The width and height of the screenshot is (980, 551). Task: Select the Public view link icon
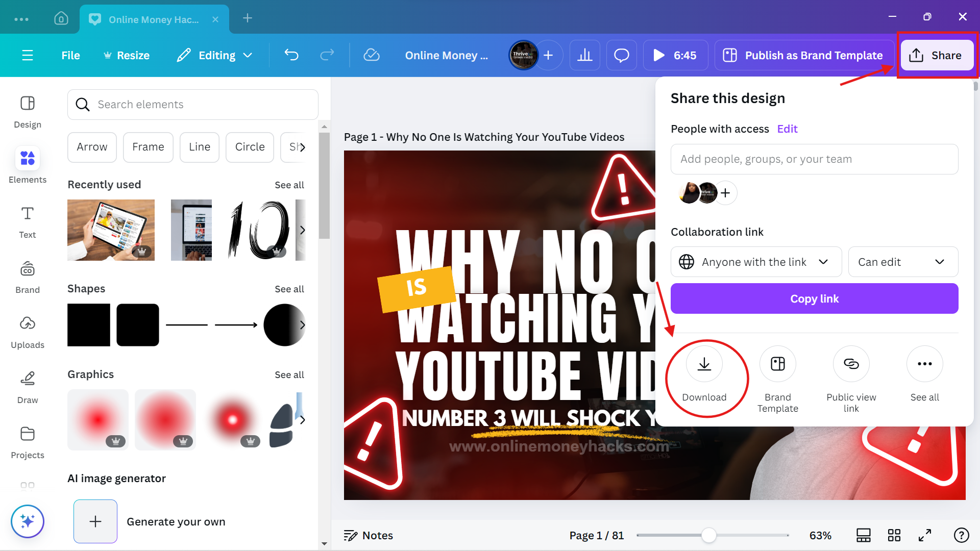[x=851, y=364]
